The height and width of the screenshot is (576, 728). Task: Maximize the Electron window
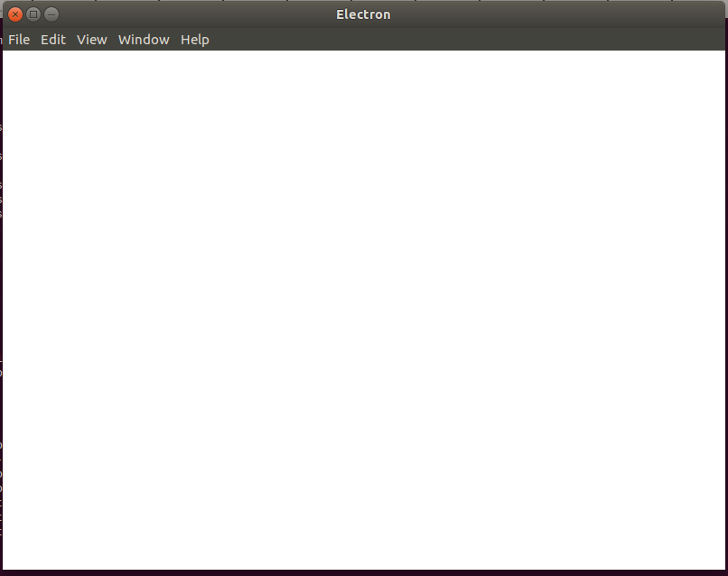[33, 14]
